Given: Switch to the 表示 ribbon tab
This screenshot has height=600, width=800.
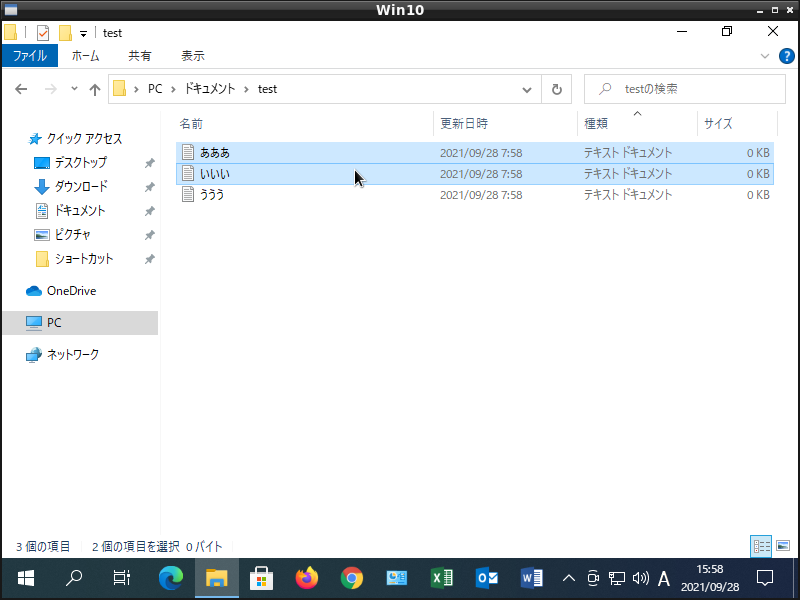Looking at the screenshot, I should pos(193,56).
